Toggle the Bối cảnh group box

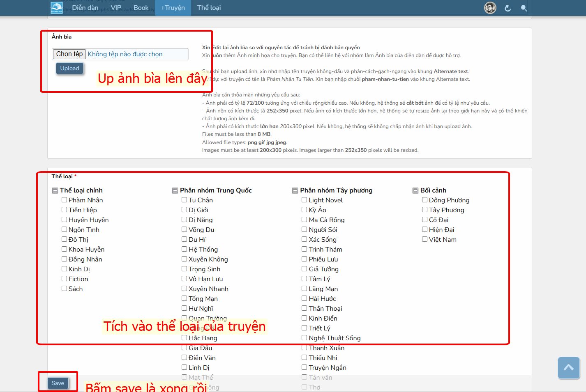click(x=415, y=190)
